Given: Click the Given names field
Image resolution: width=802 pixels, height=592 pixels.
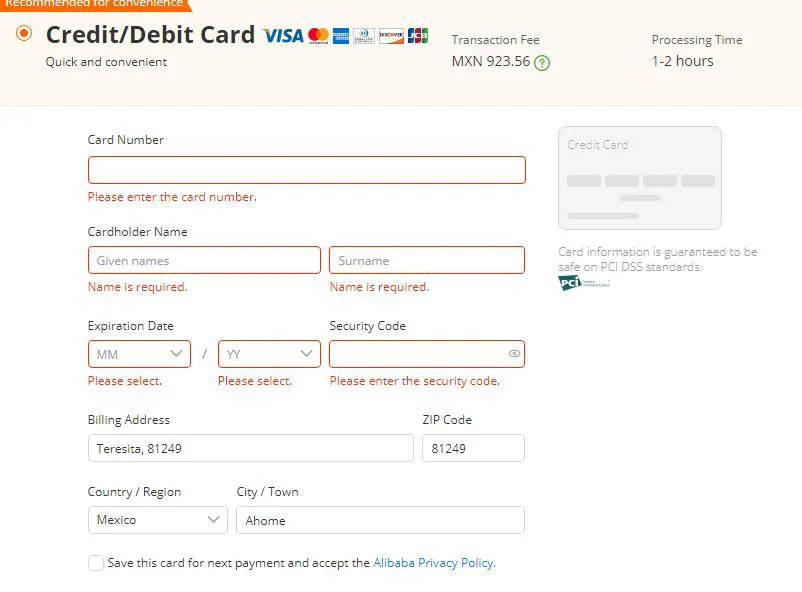Looking at the screenshot, I should point(204,260).
